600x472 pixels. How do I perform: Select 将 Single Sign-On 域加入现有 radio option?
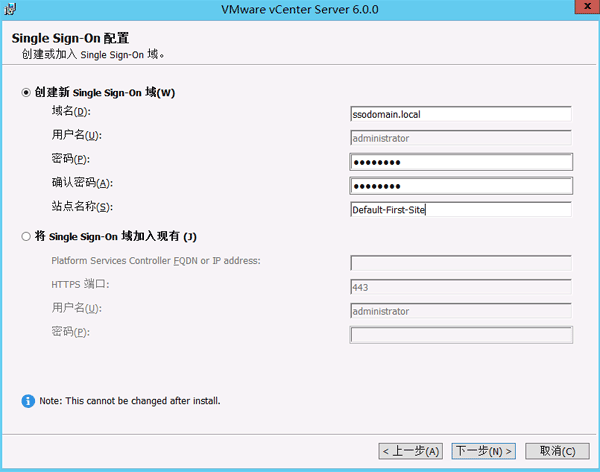coord(26,237)
